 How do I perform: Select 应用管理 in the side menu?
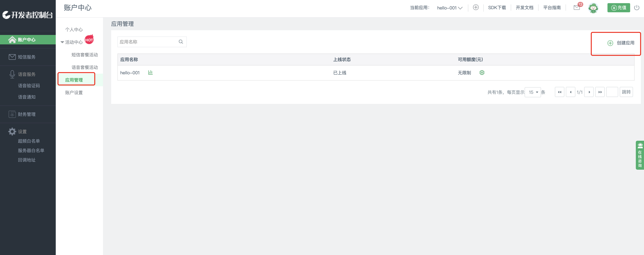74,80
